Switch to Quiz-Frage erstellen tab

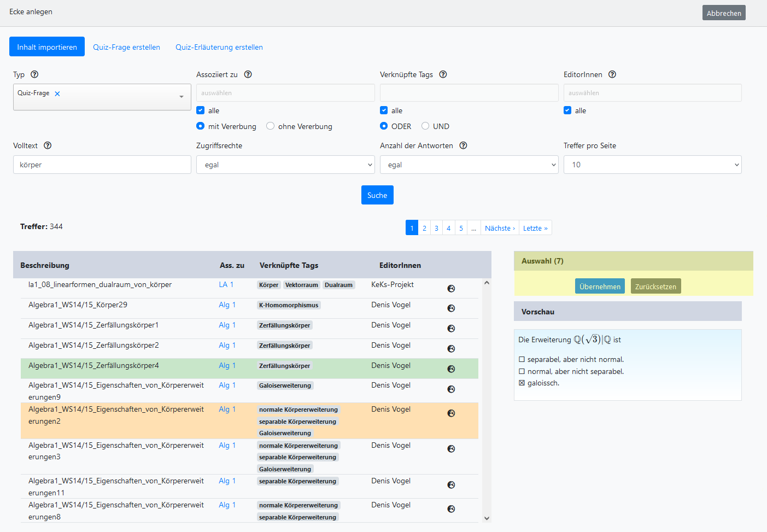coord(126,47)
